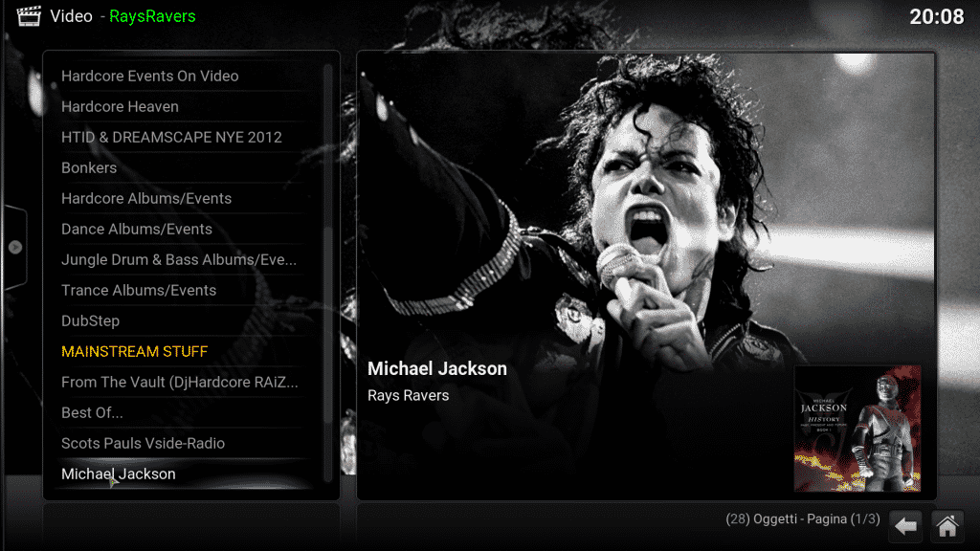Go to the home screen icon
980x551 pixels.
pyautogui.click(x=947, y=526)
